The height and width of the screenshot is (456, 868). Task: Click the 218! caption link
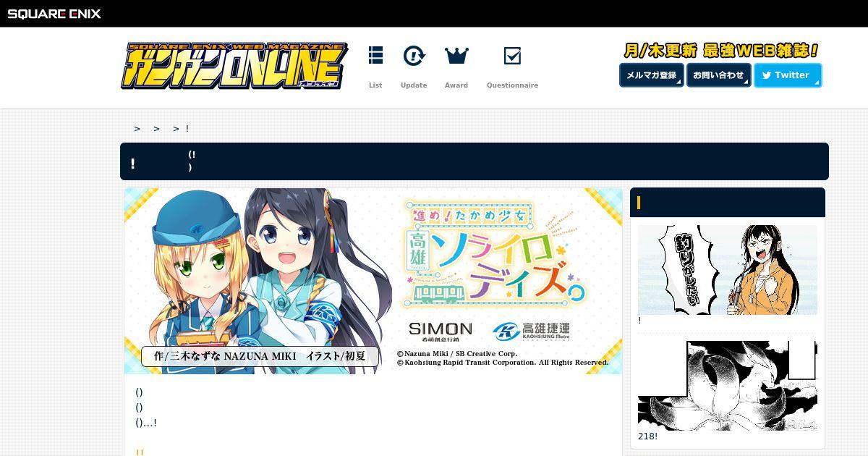point(648,436)
